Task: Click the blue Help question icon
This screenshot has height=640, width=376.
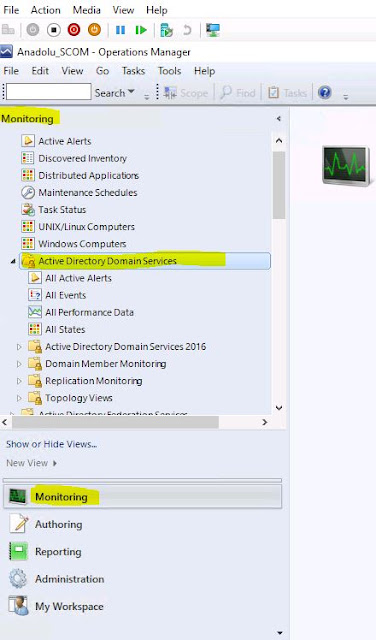Action: [325, 93]
